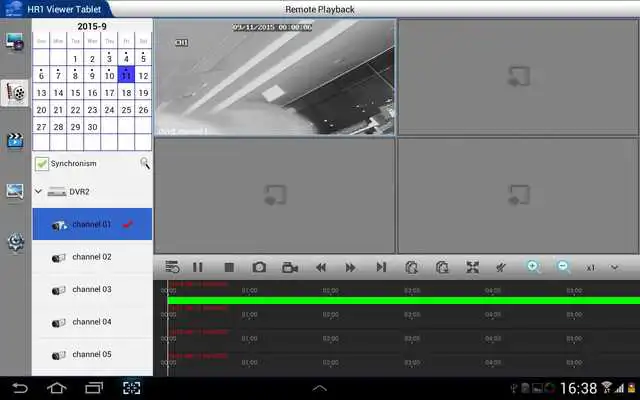Screen dimensions: 640x400
Task: Select channel 01 in the device list
Action: 92,224
